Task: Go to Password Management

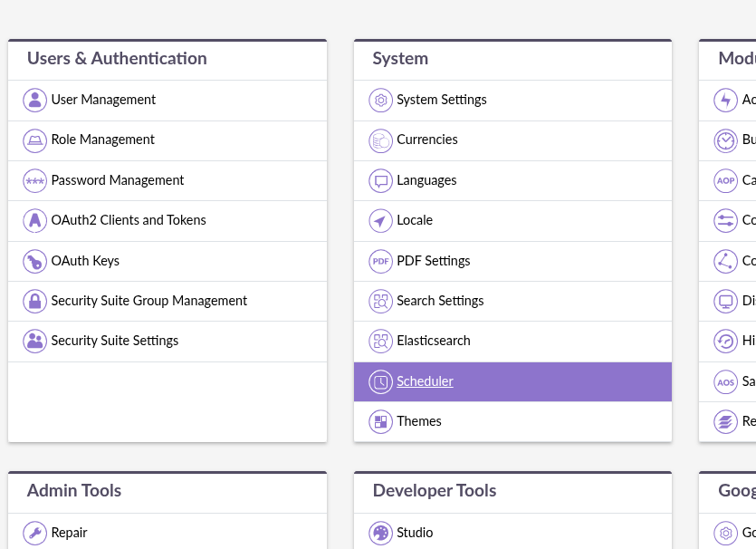Action: pos(118,180)
